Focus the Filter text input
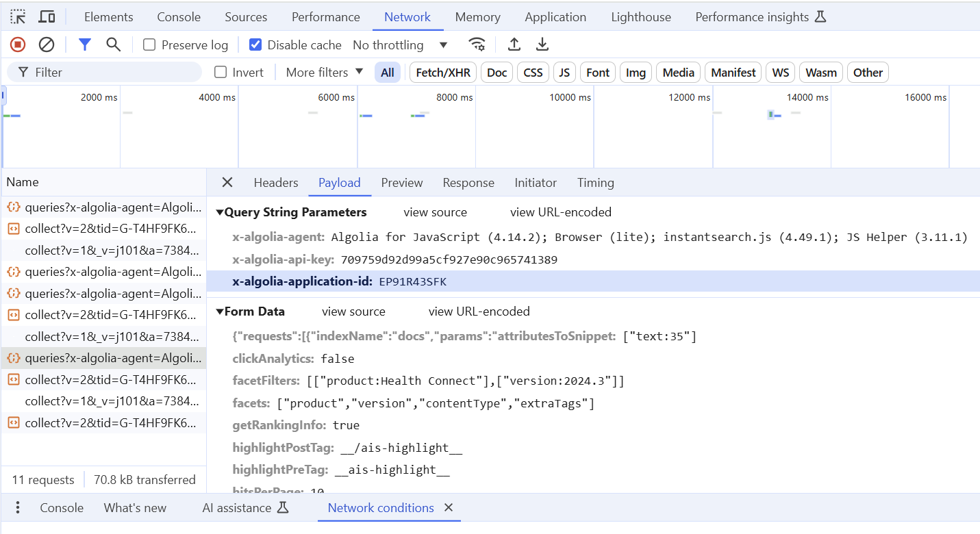 (x=105, y=72)
